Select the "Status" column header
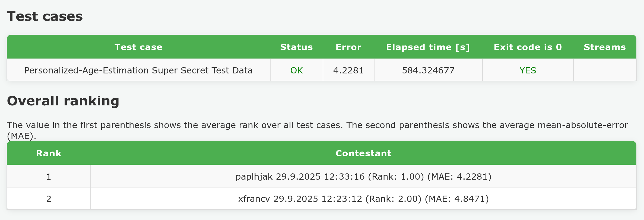This screenshot has width=644, height=220. coord(296,47)
